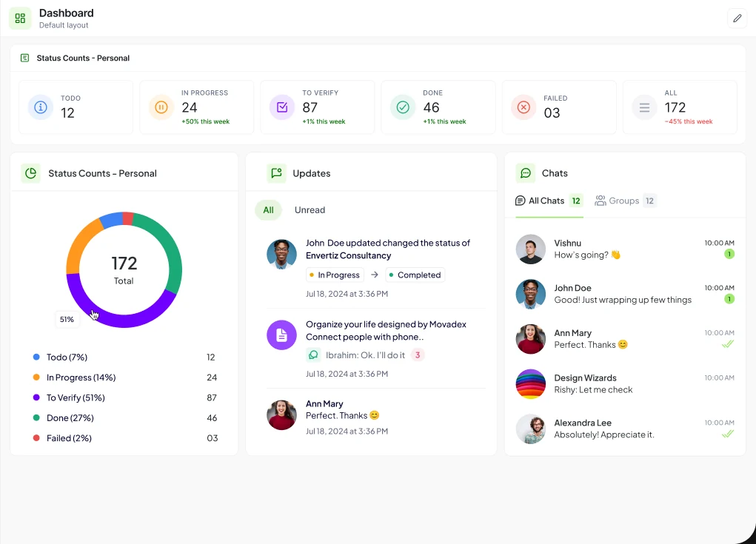Image resolution: width=756 pixels, height=544 pixels.
Task: Click the orange In Progress donut segment
Action: (81, 241)
